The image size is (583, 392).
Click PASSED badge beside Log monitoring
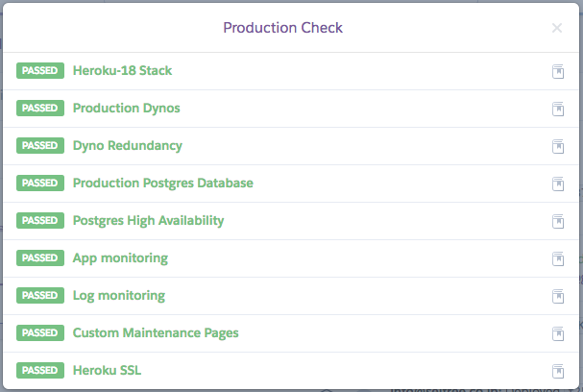click(40, 296)
